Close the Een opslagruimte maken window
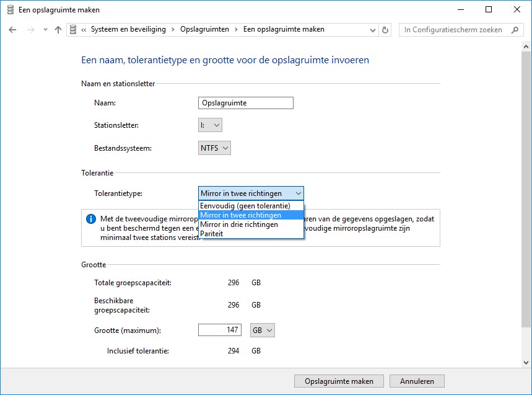 517,9
